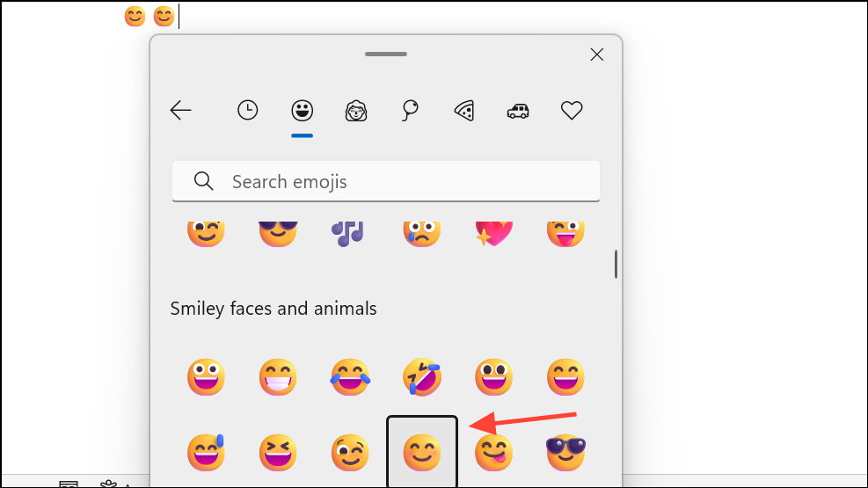Open the people category tab
Viewport: 868px width, 488px height.
coord(356,110)
